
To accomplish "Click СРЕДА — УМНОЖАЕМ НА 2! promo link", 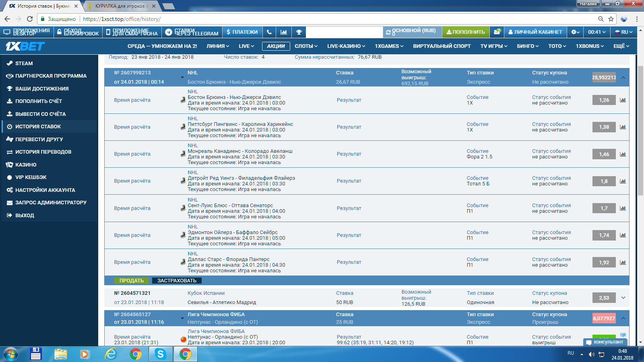I will (x=162, y=46).
